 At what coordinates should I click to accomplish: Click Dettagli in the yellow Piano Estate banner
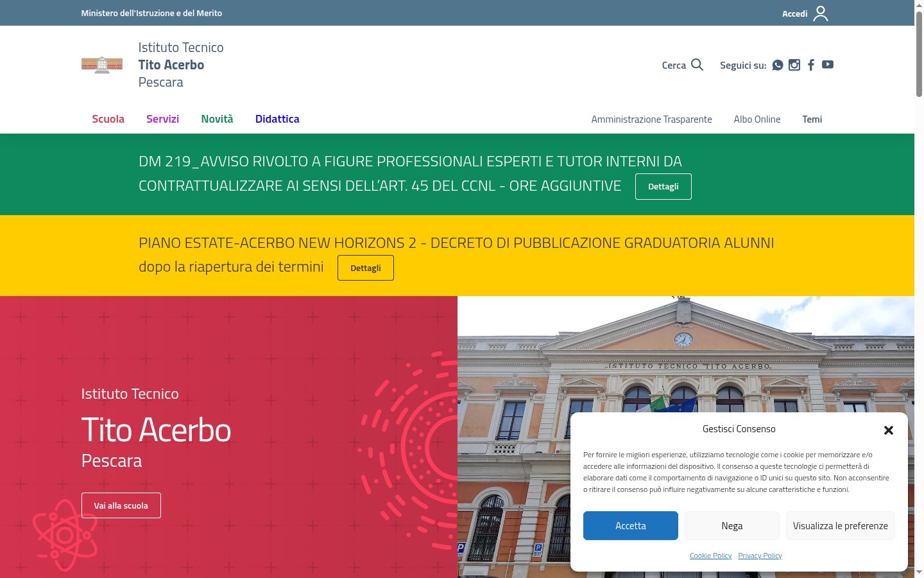pyautogui.click(x=366, y=268)
